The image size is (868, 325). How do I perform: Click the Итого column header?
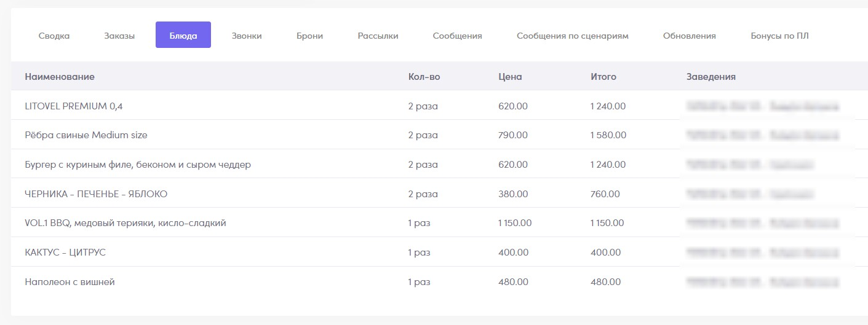click(603, 77)
